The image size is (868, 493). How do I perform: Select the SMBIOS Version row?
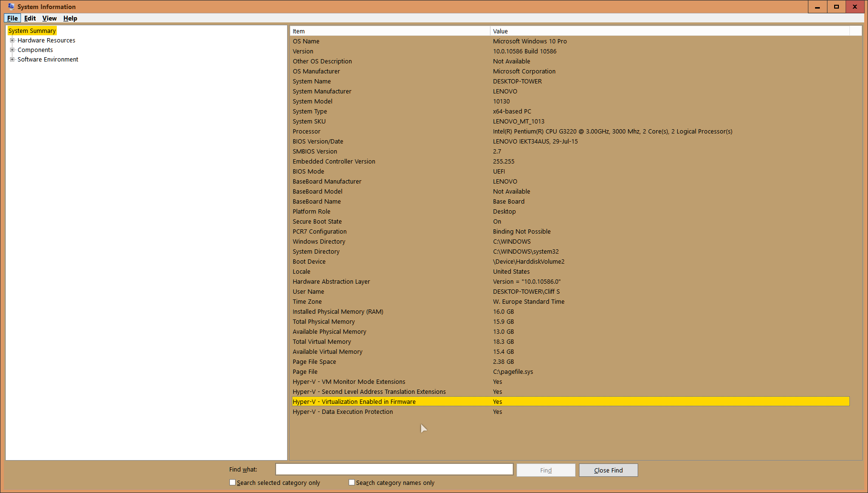click(570, 151)
